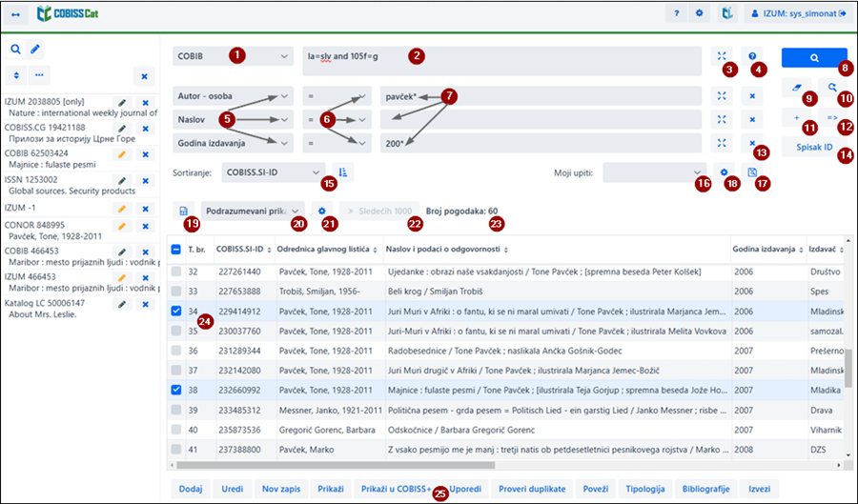Open the Naslov search field dropdown

coord(234,119)
